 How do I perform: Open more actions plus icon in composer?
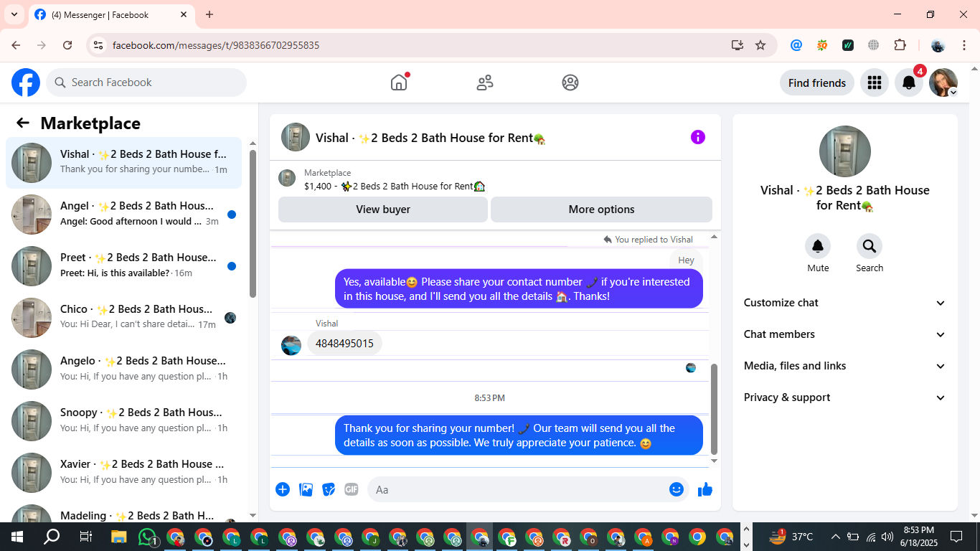pyautogui.click(x=283, y=489)
